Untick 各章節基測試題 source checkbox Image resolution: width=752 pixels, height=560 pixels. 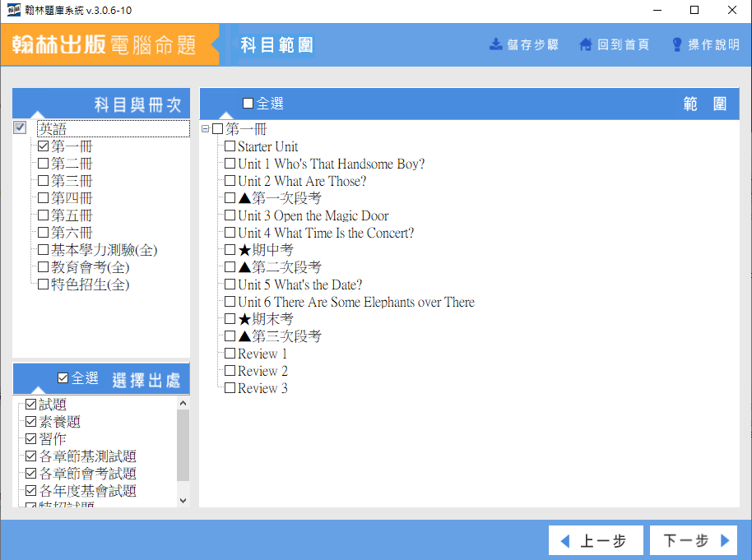tap(31, 456)
